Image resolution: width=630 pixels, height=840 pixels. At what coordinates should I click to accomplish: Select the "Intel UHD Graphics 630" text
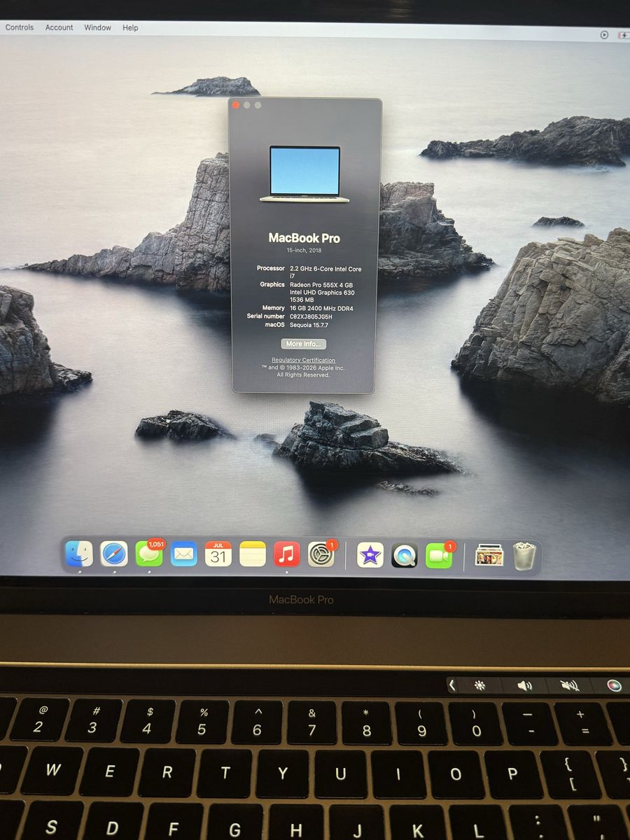pos(322,292)
